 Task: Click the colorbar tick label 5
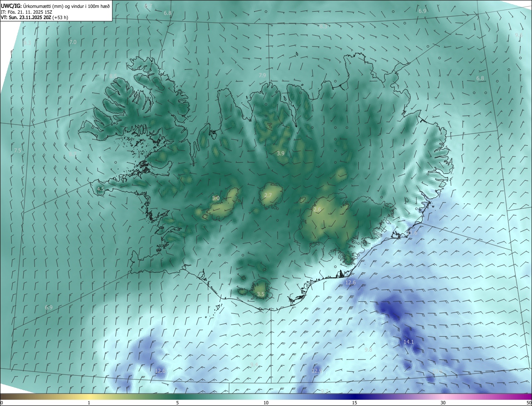[x=177, y=403]
